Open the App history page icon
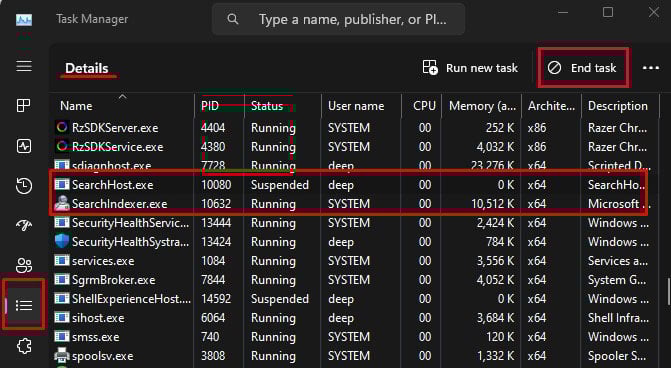This screenshot has width=671, height=368. (x=24, y=186)
